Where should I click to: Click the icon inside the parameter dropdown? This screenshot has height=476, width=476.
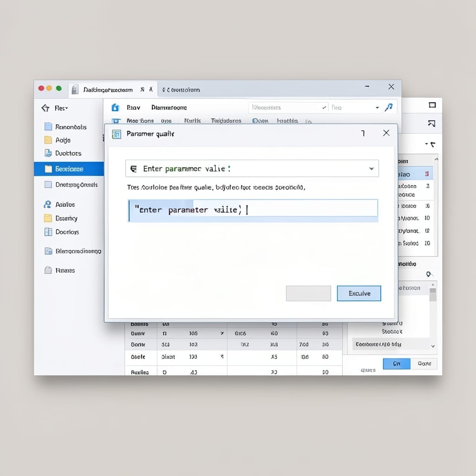(x=133, y=169)
